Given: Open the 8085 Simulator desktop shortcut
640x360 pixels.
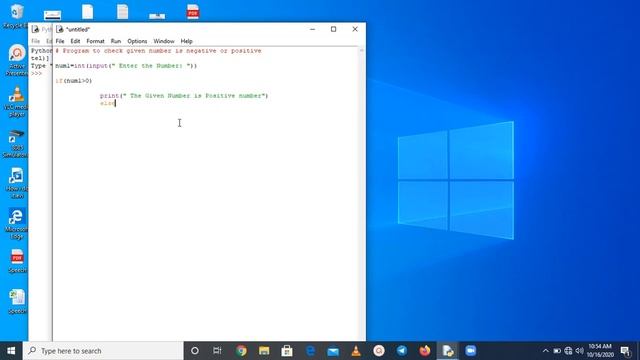Looking at the screenshot, I should coord(16,143).
